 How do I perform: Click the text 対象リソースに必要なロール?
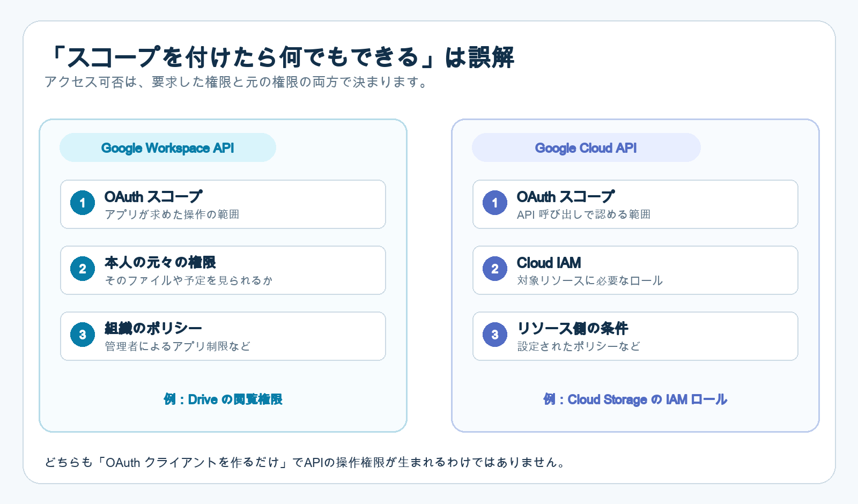[x=590, y=280]
